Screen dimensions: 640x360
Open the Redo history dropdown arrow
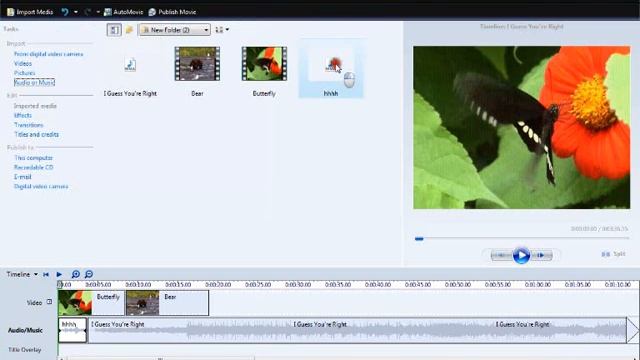pos(98,12)
